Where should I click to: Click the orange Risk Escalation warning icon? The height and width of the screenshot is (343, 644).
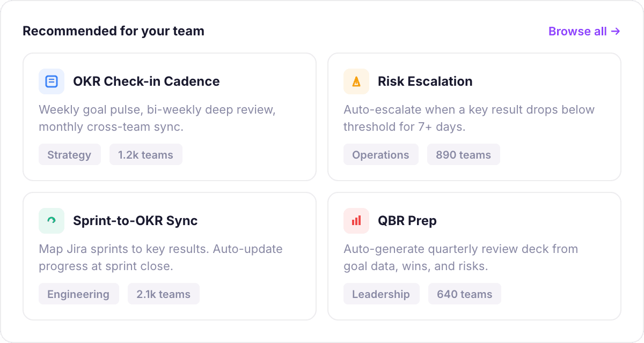[356, 81]
